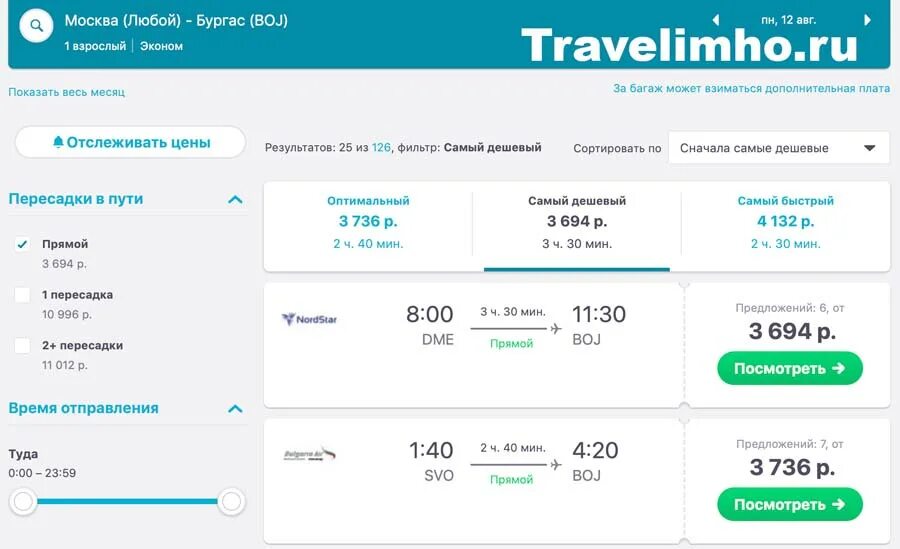The image size is (900, 549).
Task: Click the right handle of departure time slider
Action: 231,501
